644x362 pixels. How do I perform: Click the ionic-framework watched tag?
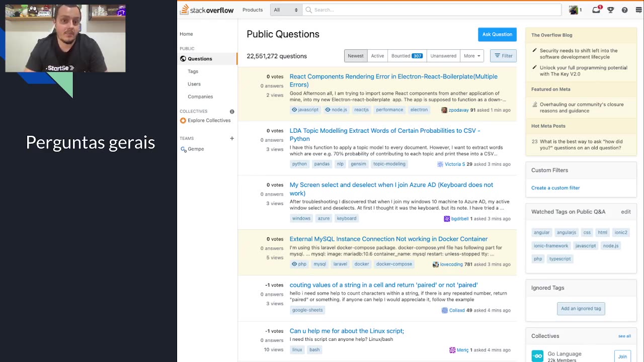(551, 246)
